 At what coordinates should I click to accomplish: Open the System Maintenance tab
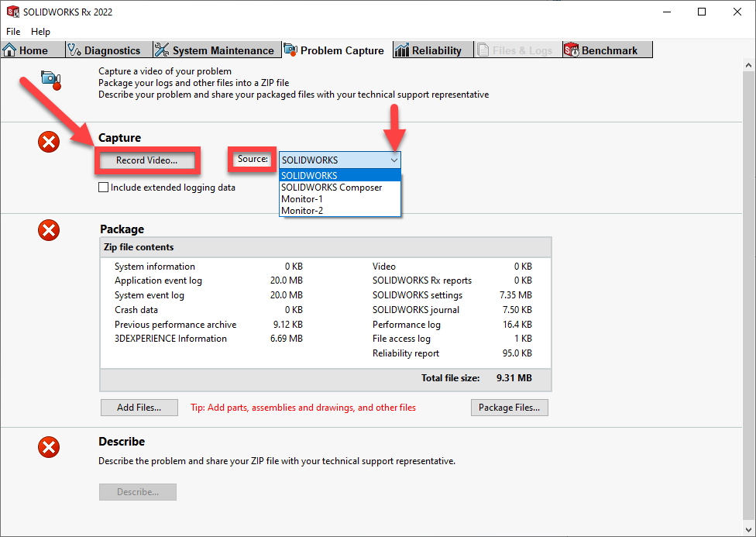click(x=215, y=50)
